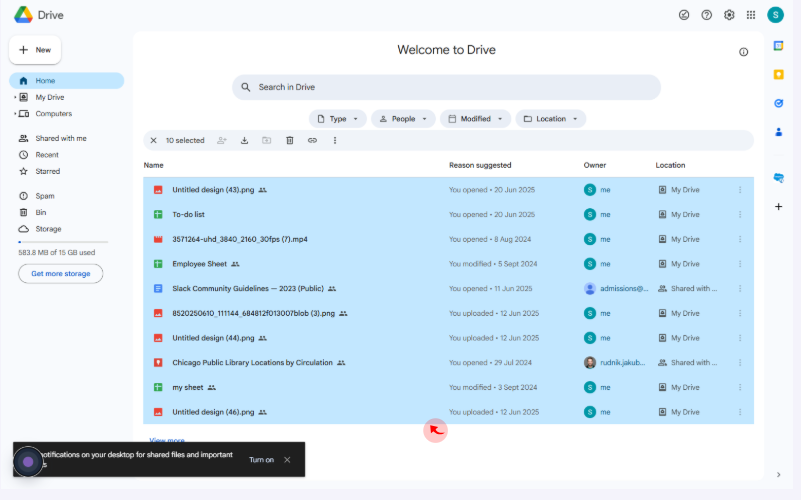Go to Home in sidebar
Image resolution: width=801 pixels, height=500 pixels.
pos(66,81)
